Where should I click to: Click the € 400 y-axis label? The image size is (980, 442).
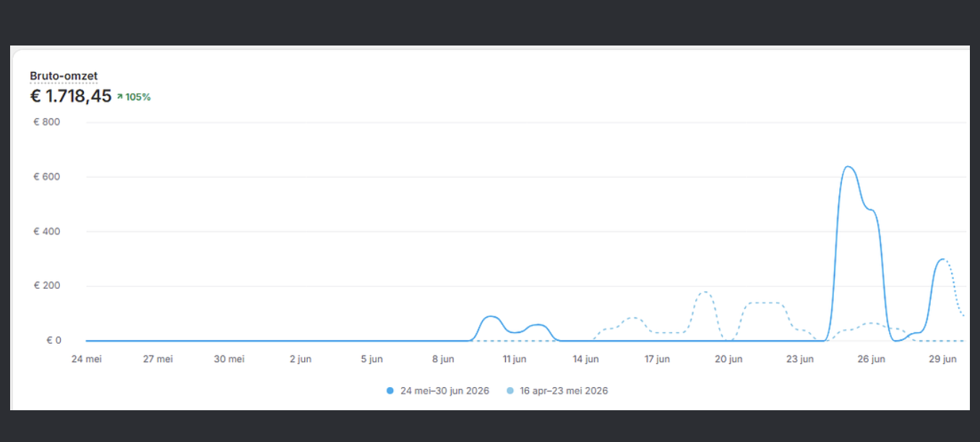tap(47, 232)
